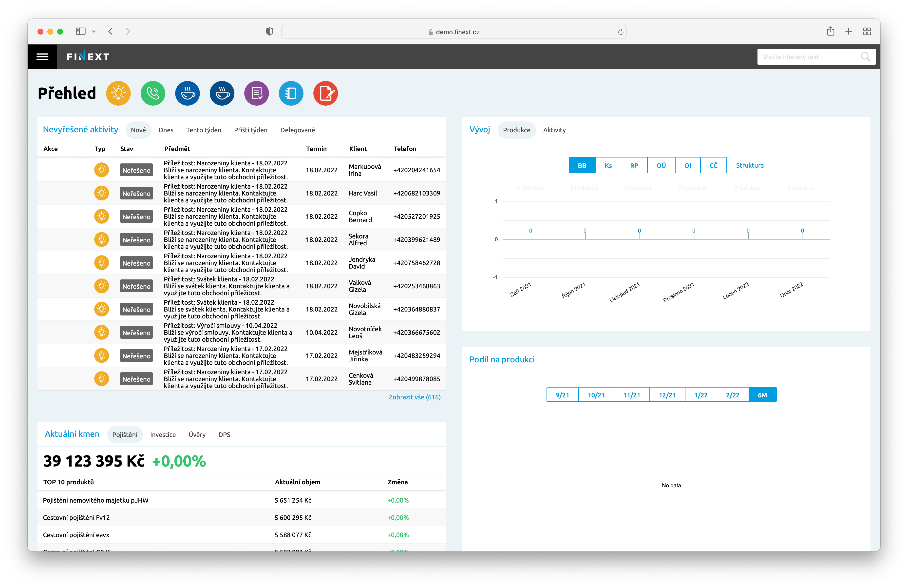Expand the browser sidebar dropdown chevron
The height and width of the screenshot is (588, 908).
click(94, 32)
